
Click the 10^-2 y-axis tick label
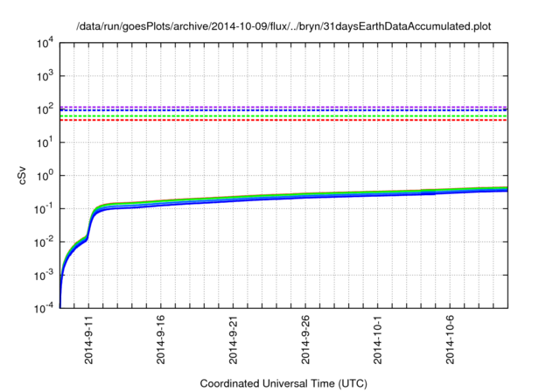coord(44,241)
